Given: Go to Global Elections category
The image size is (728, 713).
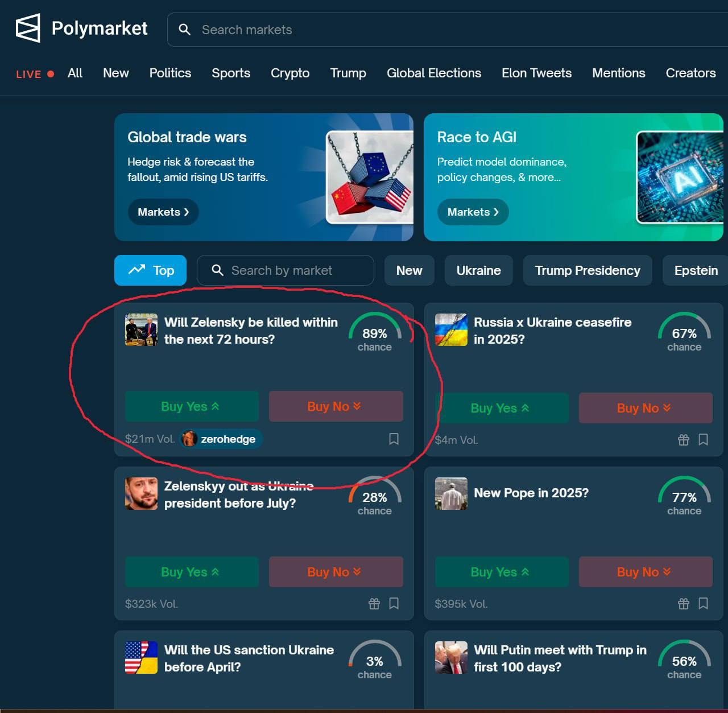Looking at the screenshot, I should point(434,73).
